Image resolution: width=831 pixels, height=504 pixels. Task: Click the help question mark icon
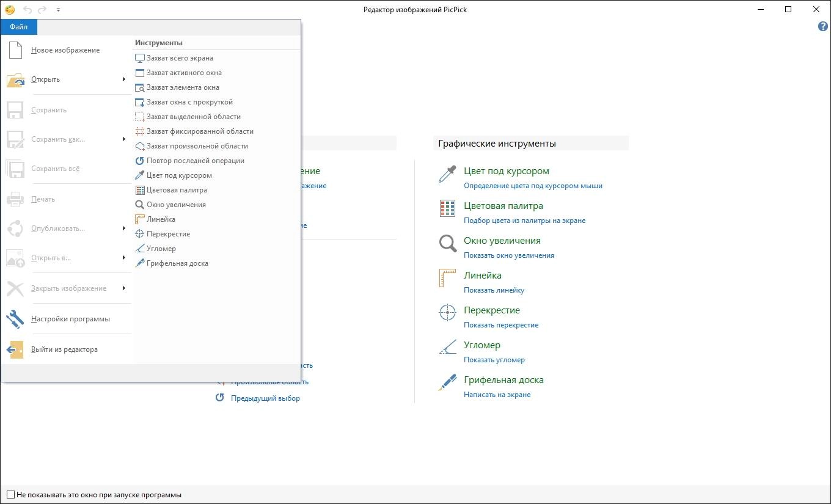coord(823,26)
